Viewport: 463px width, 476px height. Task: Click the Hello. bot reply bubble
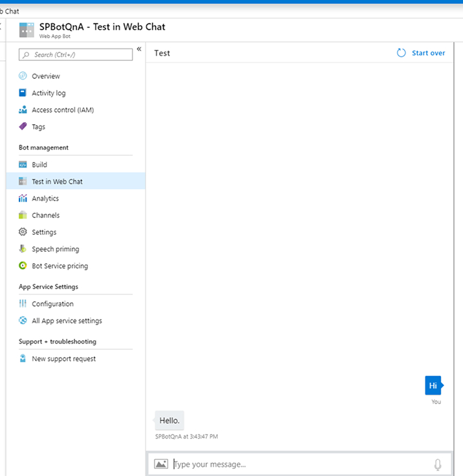coord(169,420)
